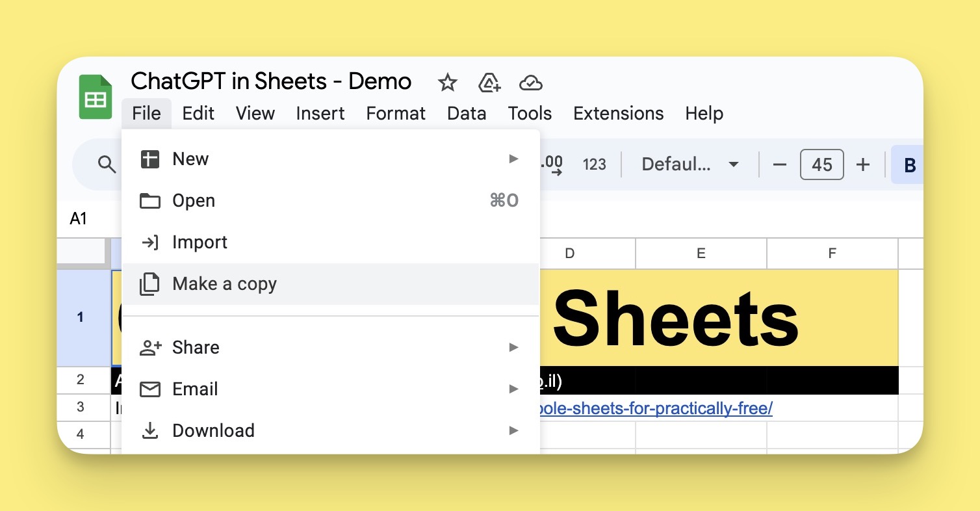Select column E header
980x511 pixels.
click(x=701, y=254)
